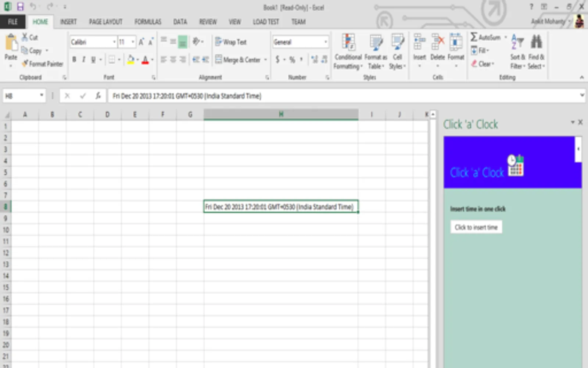Switch to the LOAD TEST tab
Image resolution: width=588 pixels, height=368 pixels.
tap(266, 22)
